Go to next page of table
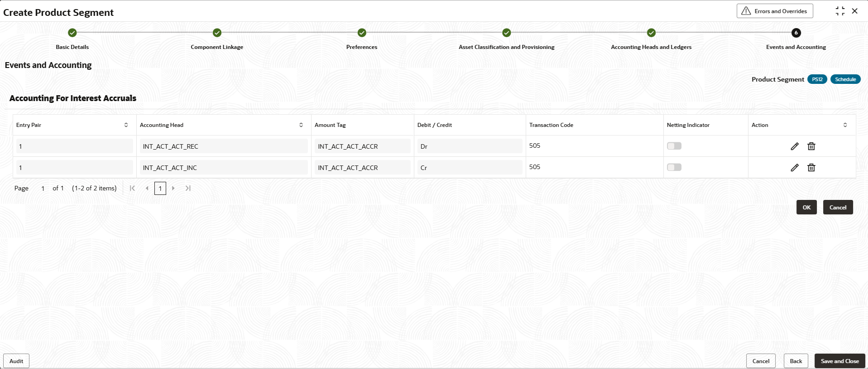Image resolution: width=868 pixels, height=369 pixels. pos(173,188)
